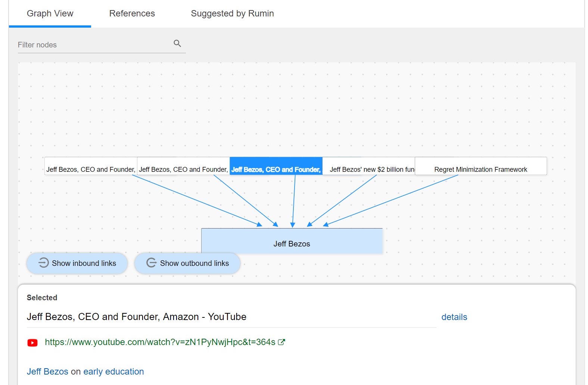Open the Suggested by Rumin tab
This screenshot has height=385, width=588.
pyautogui.click(x=232, y=14)
